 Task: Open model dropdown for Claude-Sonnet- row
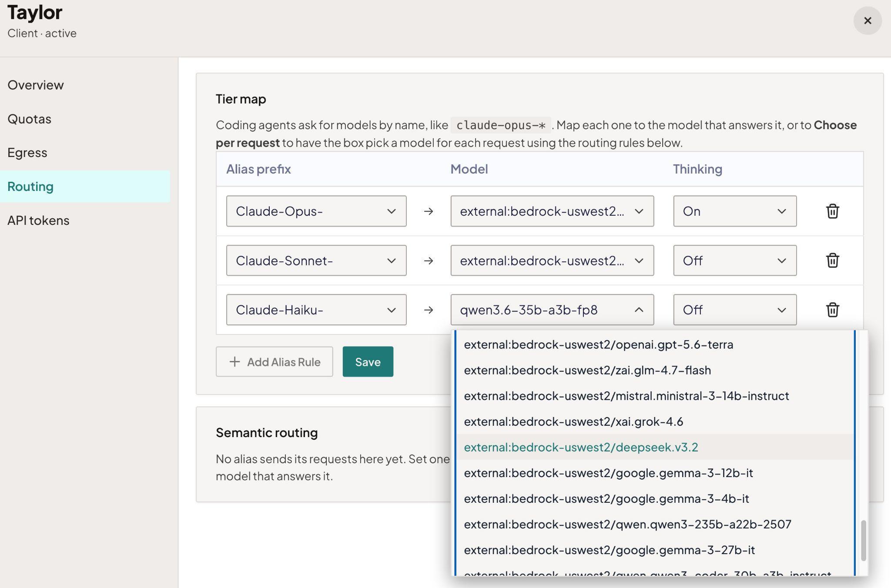[552, 261]
